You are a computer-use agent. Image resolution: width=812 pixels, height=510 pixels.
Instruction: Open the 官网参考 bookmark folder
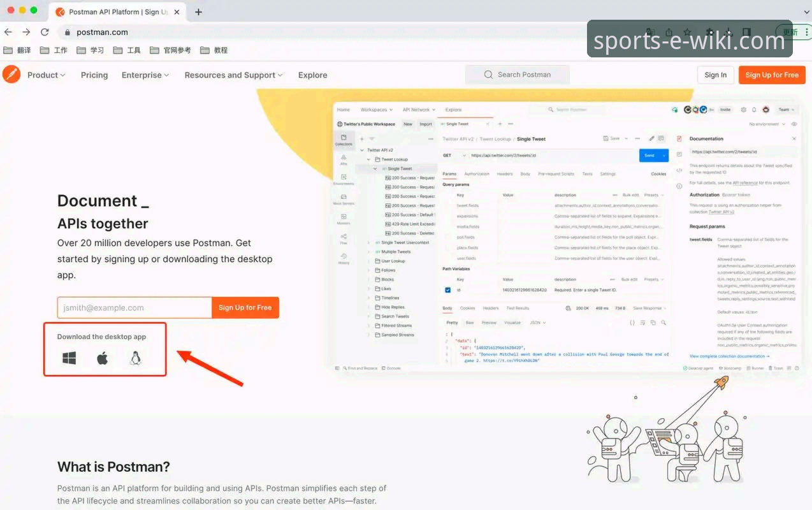point(170,50)
